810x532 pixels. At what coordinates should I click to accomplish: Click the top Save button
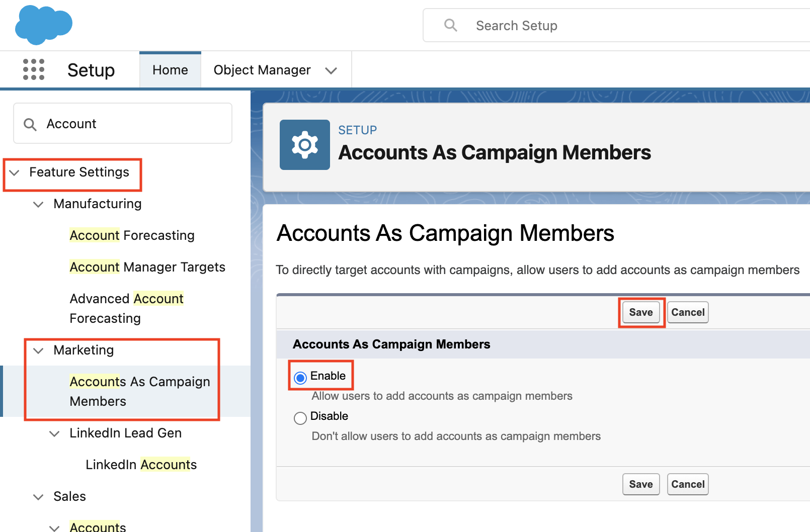pyautogui.click(x=641, y=312)
